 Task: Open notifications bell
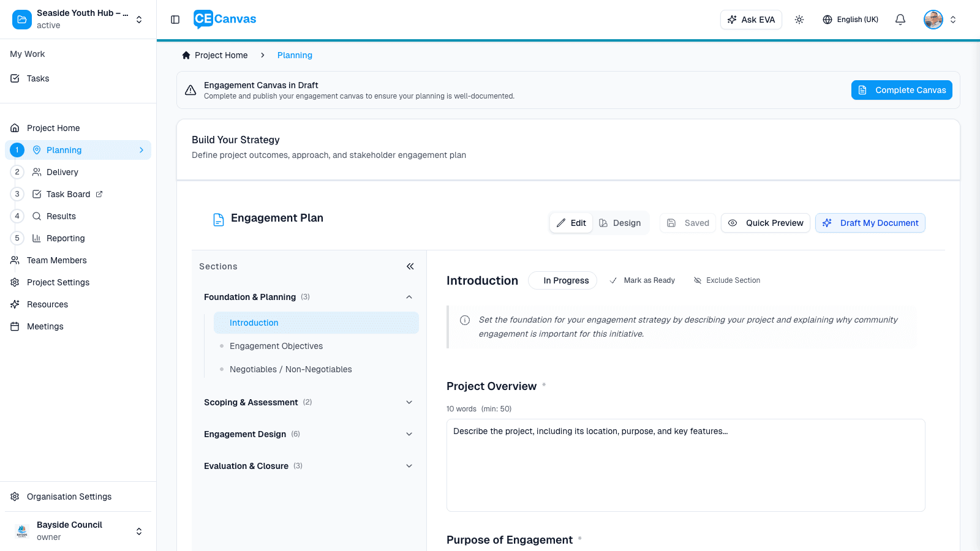pos(900,19)
